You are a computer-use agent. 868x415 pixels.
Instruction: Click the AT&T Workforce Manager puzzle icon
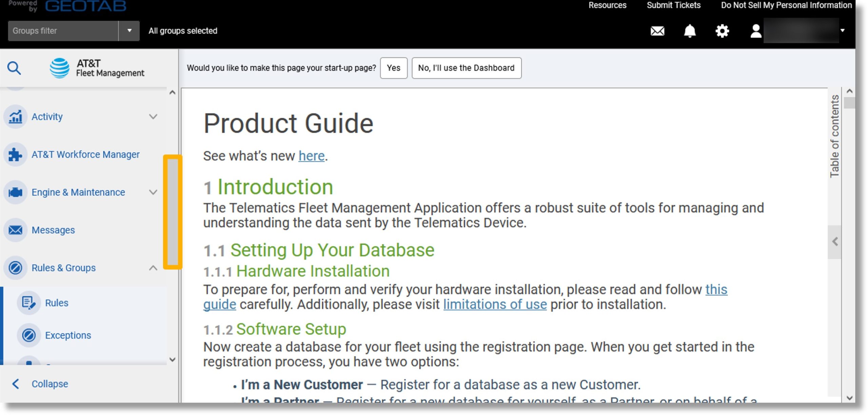pyautogui.click(x=15, y=154)
